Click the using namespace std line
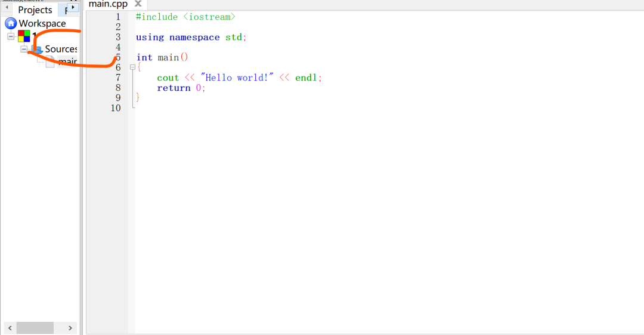 coord(191,37)
